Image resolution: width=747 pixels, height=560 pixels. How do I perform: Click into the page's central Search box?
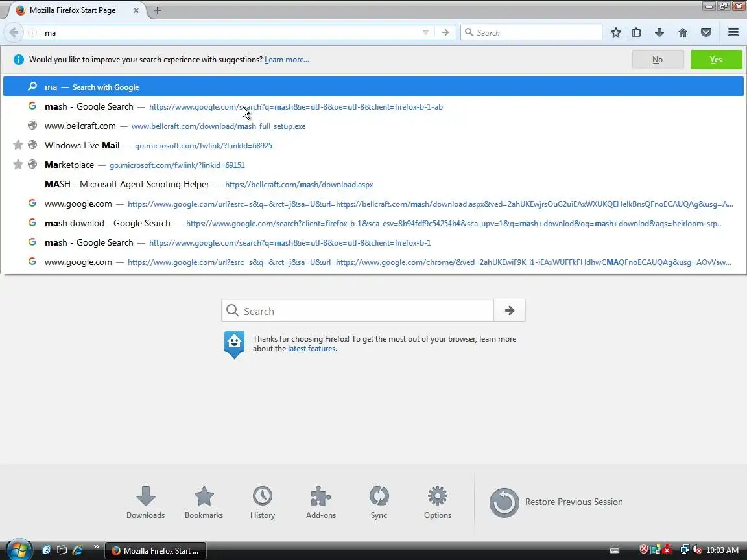pos(357,311)
